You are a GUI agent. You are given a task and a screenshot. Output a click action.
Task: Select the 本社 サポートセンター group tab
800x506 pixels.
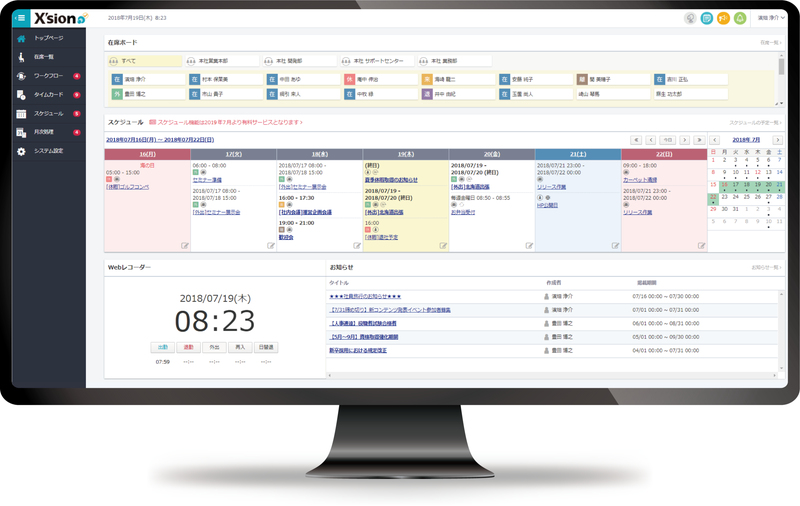pyautogui.click(x=378, y=61)
